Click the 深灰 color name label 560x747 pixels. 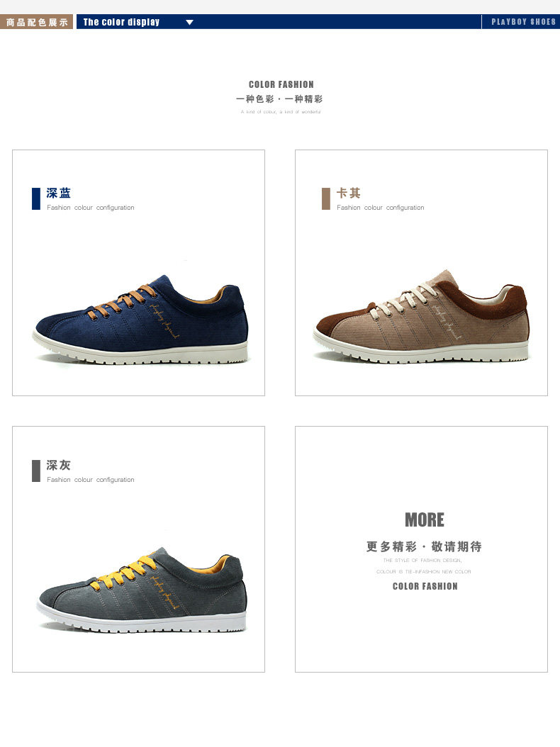pos(59,465)
